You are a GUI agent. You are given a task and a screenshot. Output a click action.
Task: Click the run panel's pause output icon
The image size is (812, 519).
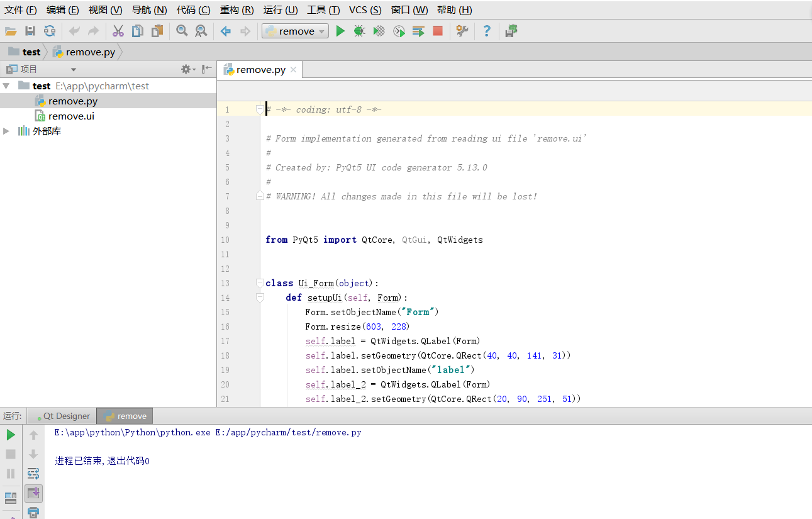(11, 474)
